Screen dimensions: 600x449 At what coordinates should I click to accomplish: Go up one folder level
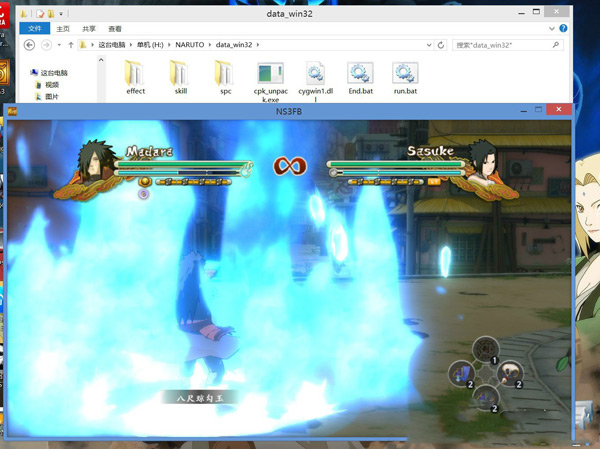coord(71,45)
